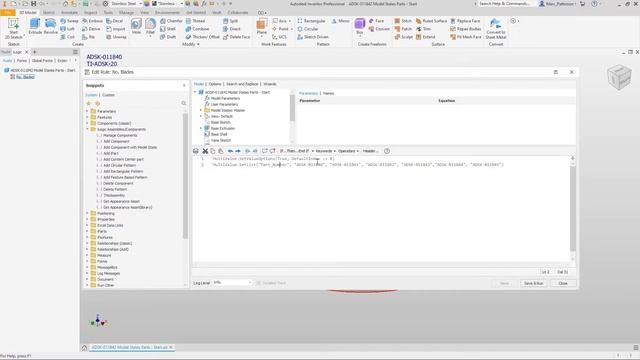Select Ruled Surface tool
The height and width of the screenshot is (360, 640).
[431, 21]
